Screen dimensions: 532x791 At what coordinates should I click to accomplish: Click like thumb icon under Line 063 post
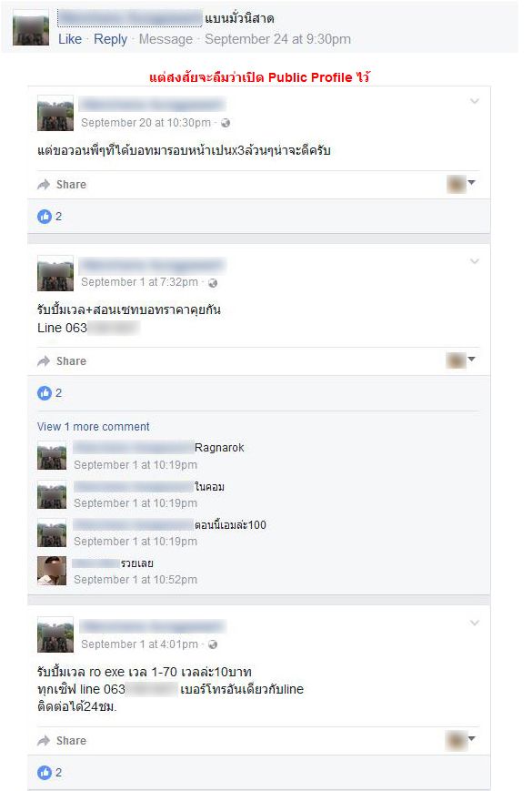(45, 393)
